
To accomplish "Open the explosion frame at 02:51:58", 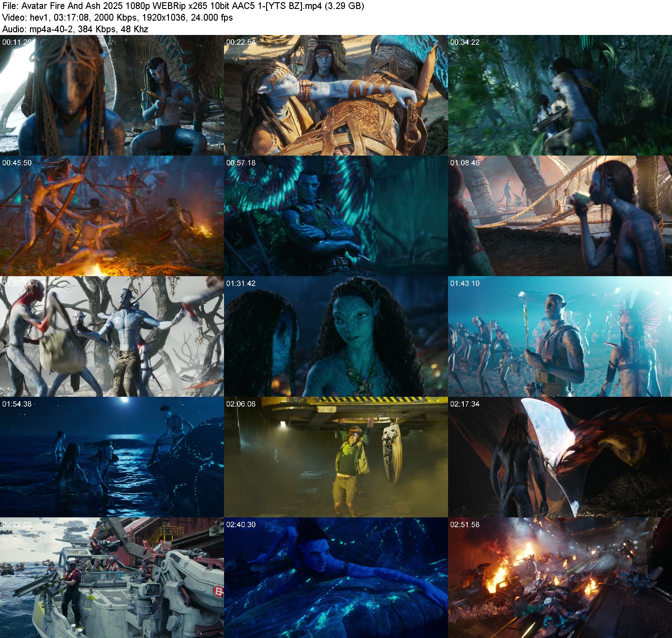I will 560,578.
